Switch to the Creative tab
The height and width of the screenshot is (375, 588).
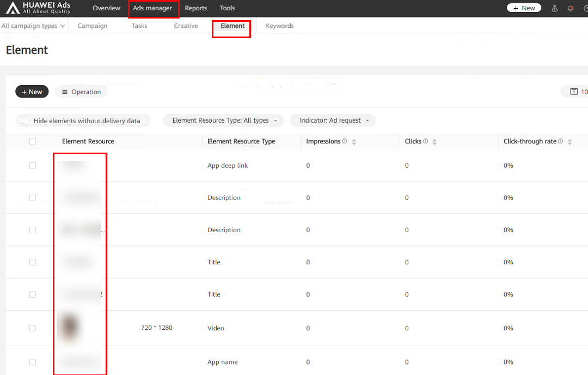186,26
